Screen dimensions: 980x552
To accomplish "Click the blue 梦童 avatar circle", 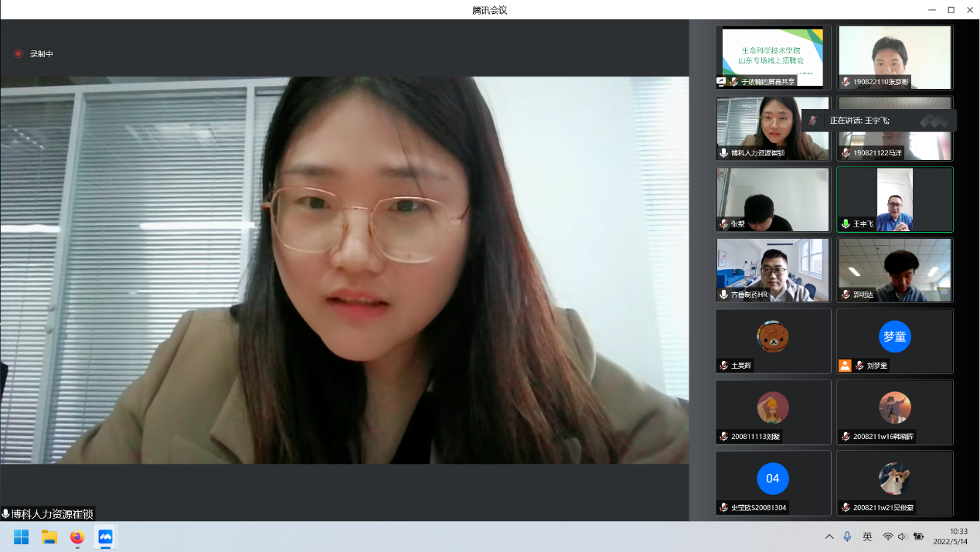I will 894,336.
